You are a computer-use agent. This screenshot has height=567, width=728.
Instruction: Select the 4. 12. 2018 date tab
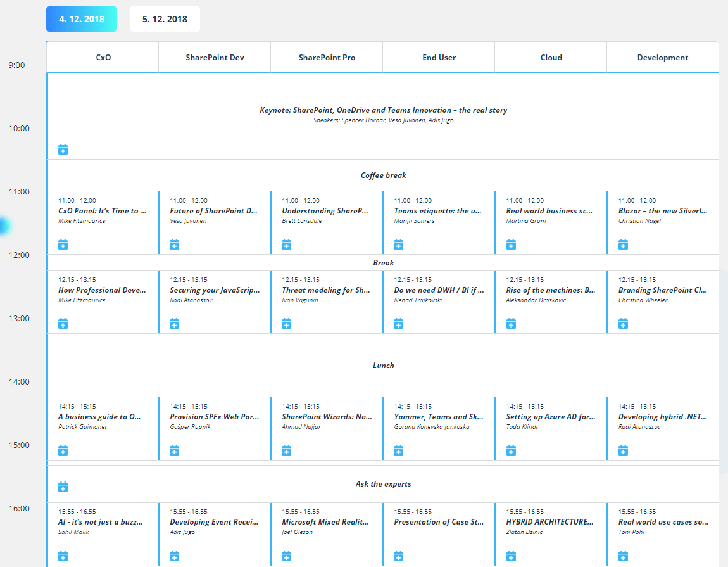(x=82, y=19)
